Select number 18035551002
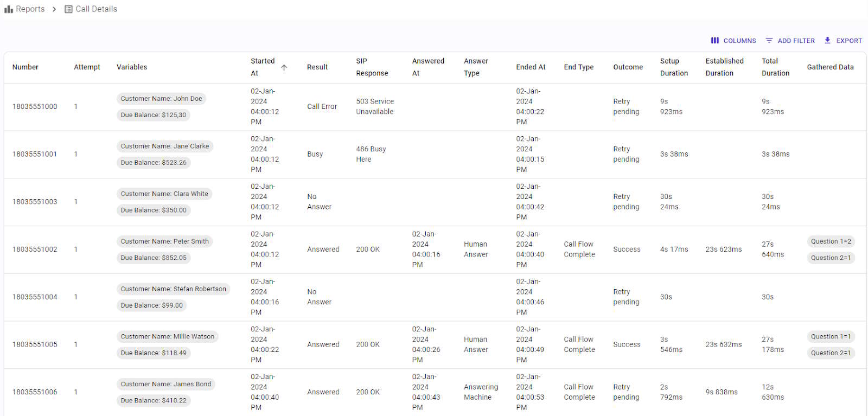Viewport: 868px width, 416px height. tap(35, 249)
